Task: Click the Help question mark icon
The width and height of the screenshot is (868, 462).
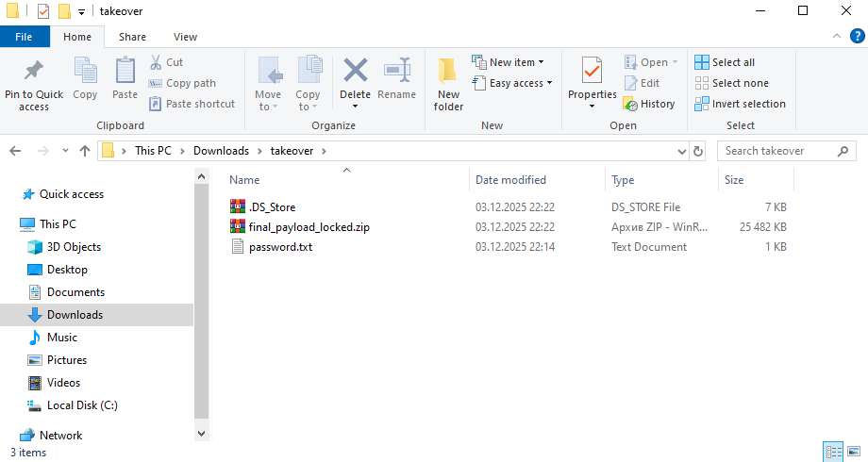Action: [x=857, y=37]
